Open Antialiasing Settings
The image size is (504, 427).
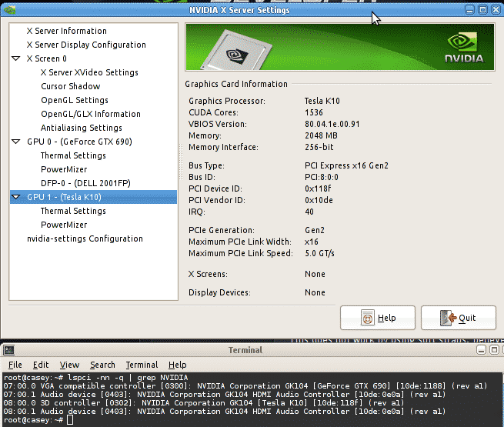point(81,128)
